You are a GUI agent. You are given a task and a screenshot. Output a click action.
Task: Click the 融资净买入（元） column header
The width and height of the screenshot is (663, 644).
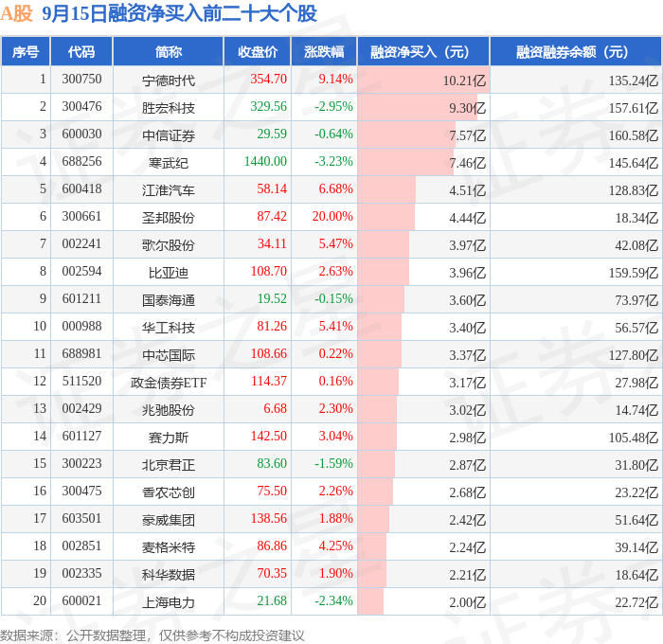[x=423, y=51]
